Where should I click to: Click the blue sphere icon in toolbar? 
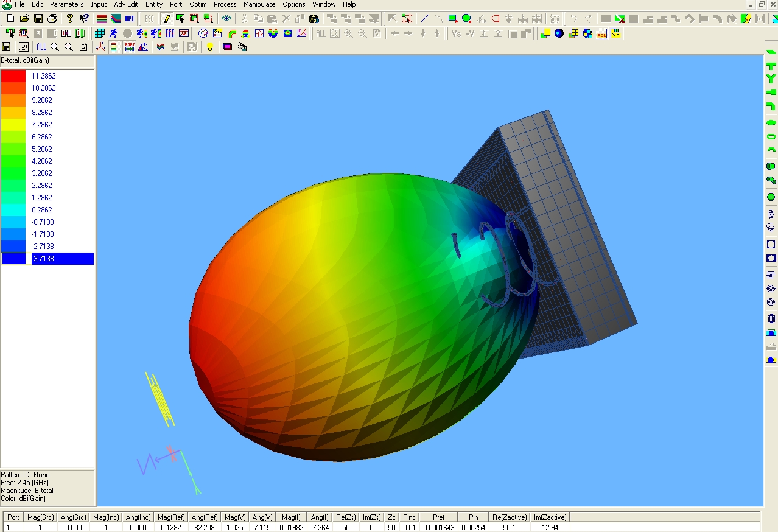coord(559,33)
